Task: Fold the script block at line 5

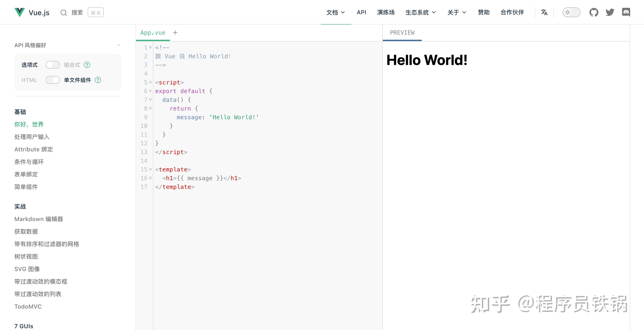Action: (x=150, y=82)
